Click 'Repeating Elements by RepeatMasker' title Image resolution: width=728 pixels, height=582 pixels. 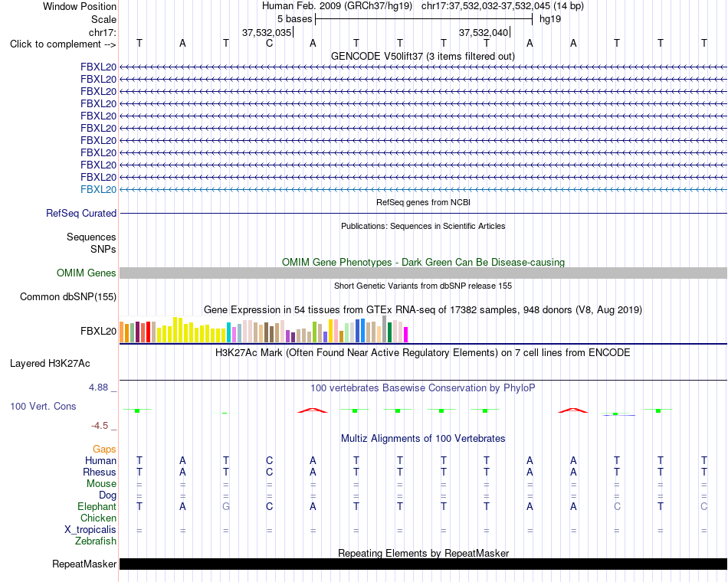[x=424, y=553]
